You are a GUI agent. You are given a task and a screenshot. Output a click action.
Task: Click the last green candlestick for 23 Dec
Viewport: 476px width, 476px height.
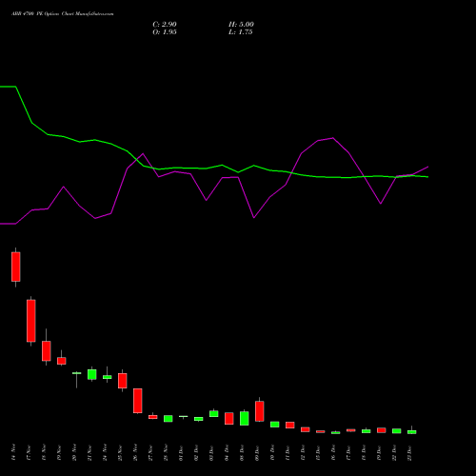(x=412, y=432)
